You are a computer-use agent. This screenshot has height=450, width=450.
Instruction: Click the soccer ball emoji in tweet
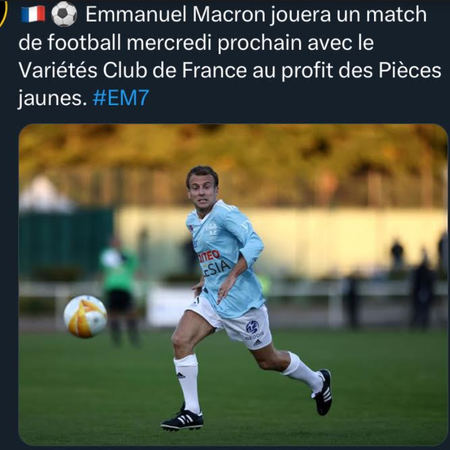tap(64, 15)
